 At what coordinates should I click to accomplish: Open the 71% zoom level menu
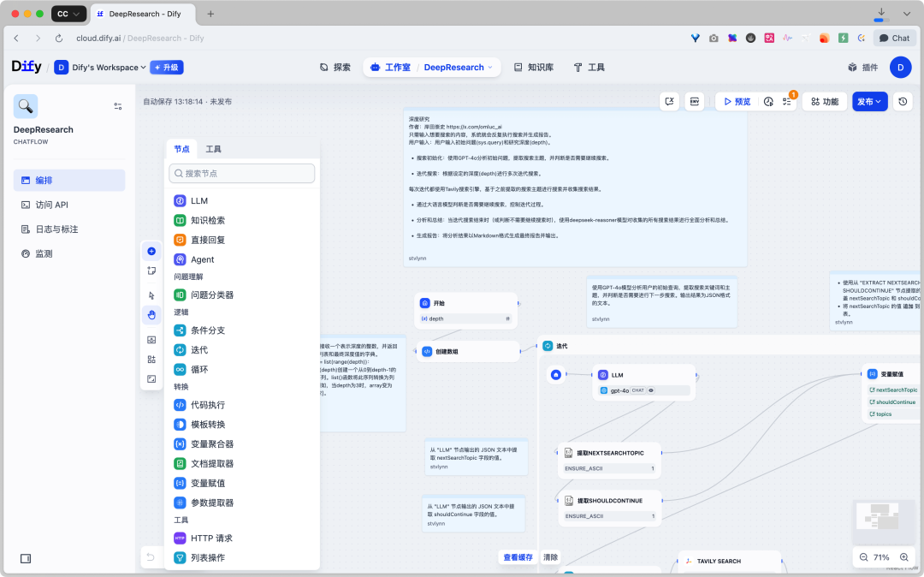click(x=881, y=557)
